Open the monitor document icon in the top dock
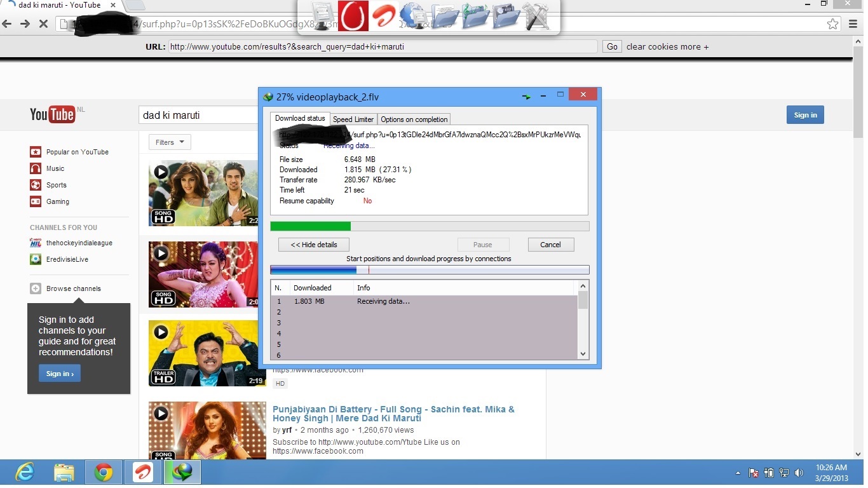This screenshot has width=868, height=488. 323,17
